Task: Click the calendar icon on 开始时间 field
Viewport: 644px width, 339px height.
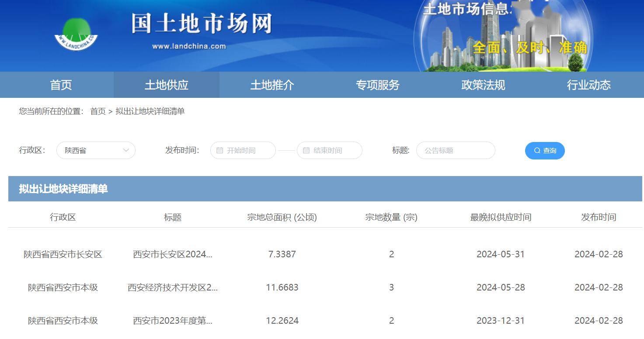Action: coord(219,150)
